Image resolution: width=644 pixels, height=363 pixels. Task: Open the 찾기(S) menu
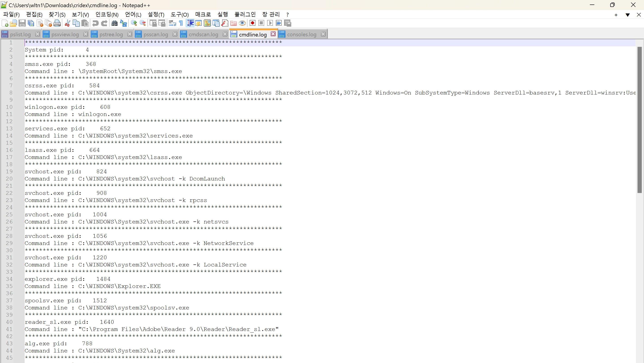click(57, 15)
